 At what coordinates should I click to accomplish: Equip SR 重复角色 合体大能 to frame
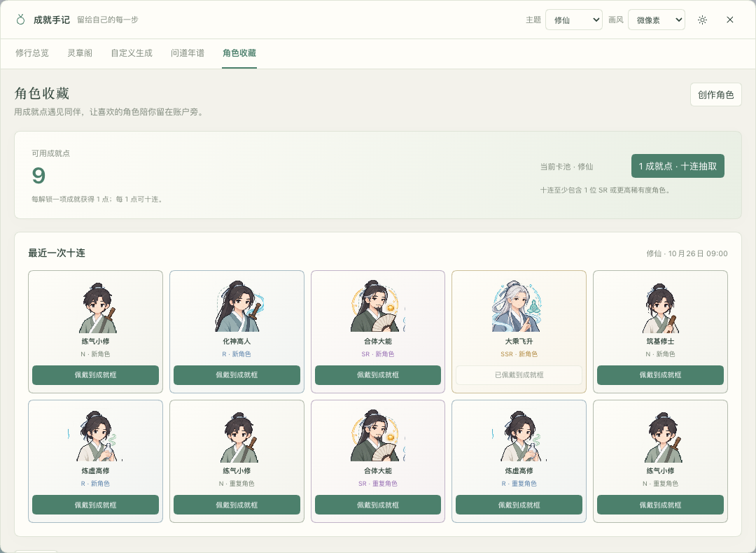pos(377,505)
